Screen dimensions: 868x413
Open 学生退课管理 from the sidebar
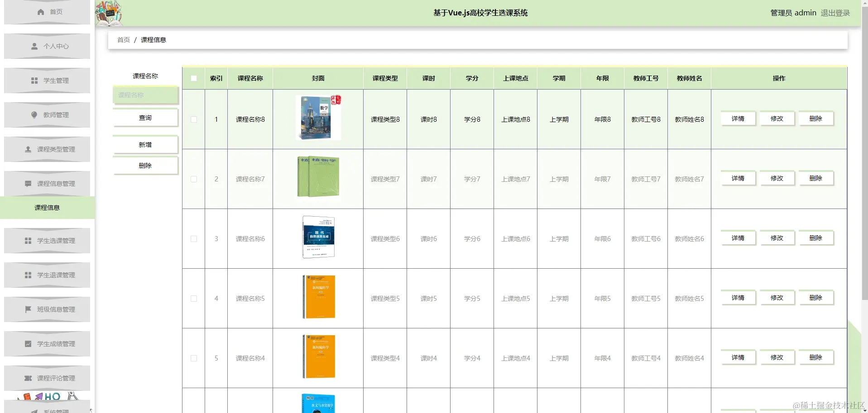coord(47,275)
